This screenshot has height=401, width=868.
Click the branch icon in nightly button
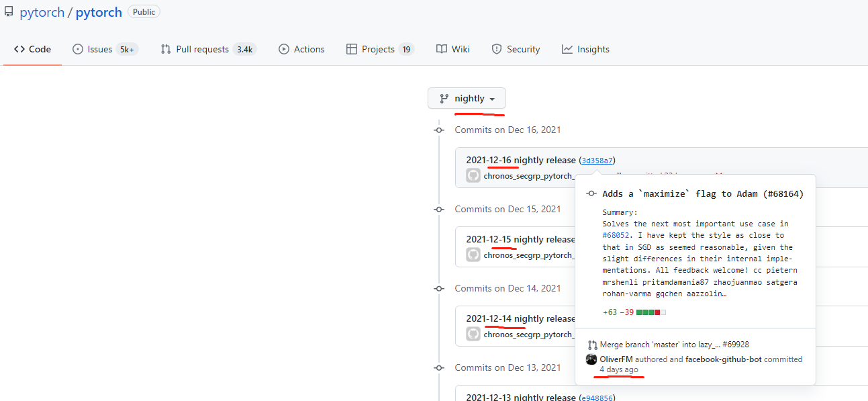[x=444, y=98]
